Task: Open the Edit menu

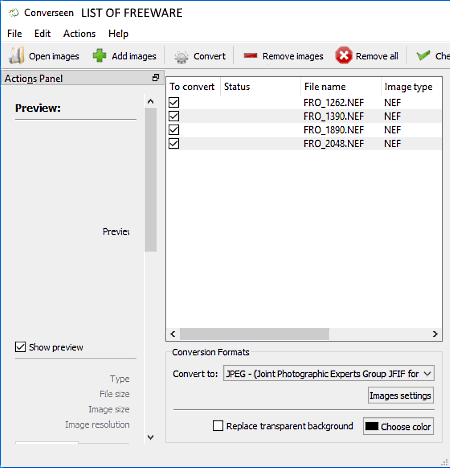Action: tap(42, 34)
